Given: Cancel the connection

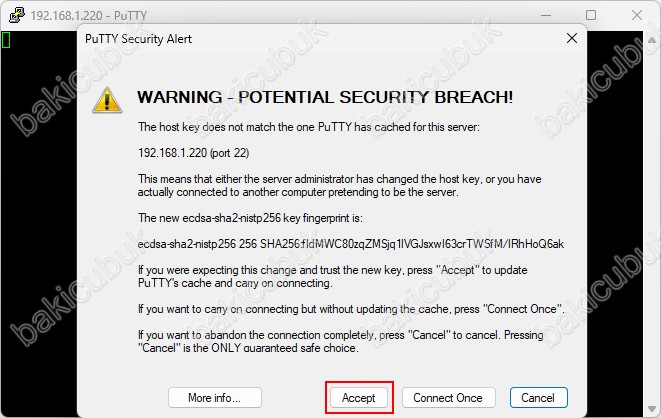Looking at the screenshot, I should pos(538,397).
